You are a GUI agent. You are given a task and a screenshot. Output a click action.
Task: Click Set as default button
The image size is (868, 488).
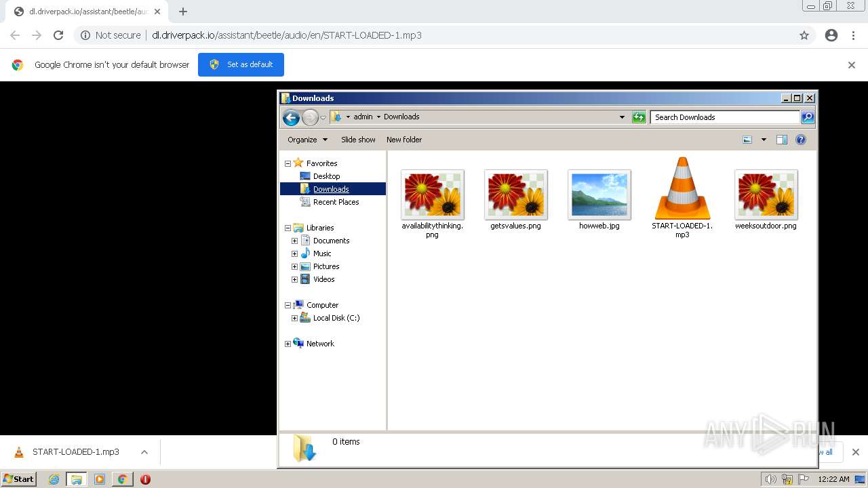point(241,64)
